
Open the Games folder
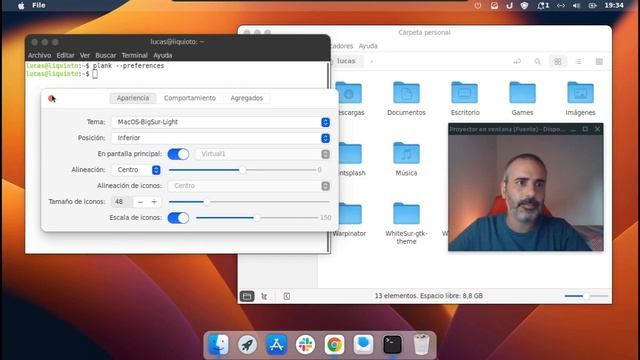522,98
